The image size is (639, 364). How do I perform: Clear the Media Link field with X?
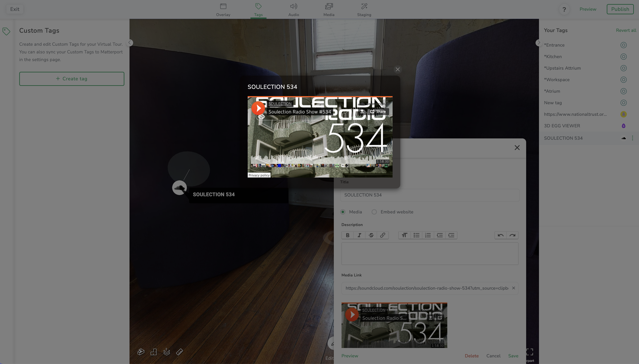pos(514,288)
